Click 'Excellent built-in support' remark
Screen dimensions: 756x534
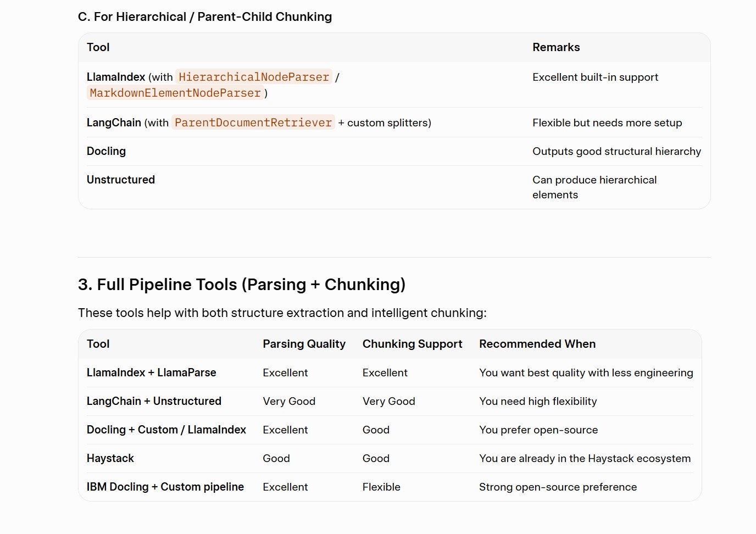595,77
